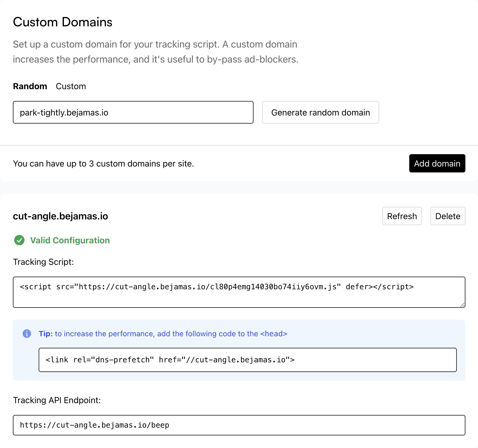Click the Tip performance hint text
The width and height of the screenshot is (478, 448).
(x=163, y=334)
